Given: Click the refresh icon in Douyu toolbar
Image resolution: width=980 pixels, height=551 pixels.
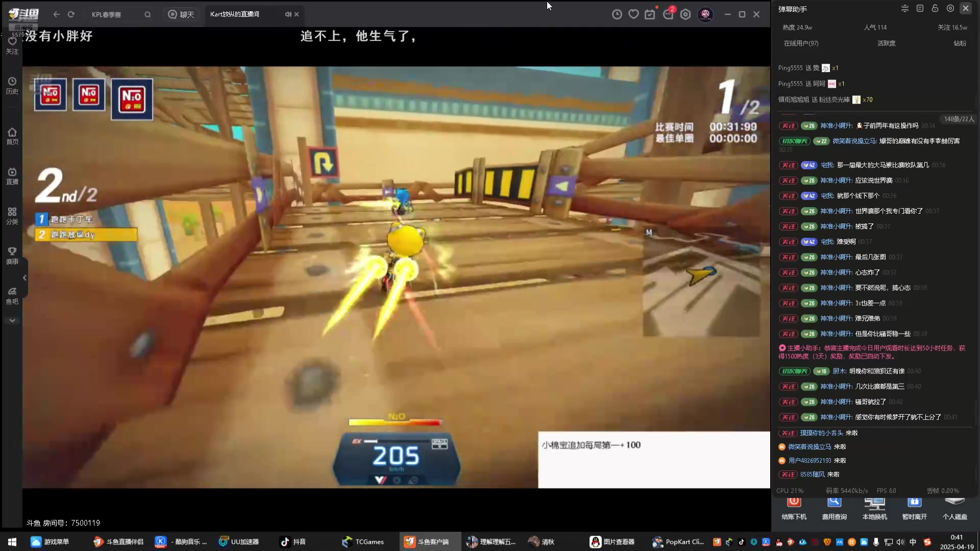Looking at the screenshot, I should point(71,14).
